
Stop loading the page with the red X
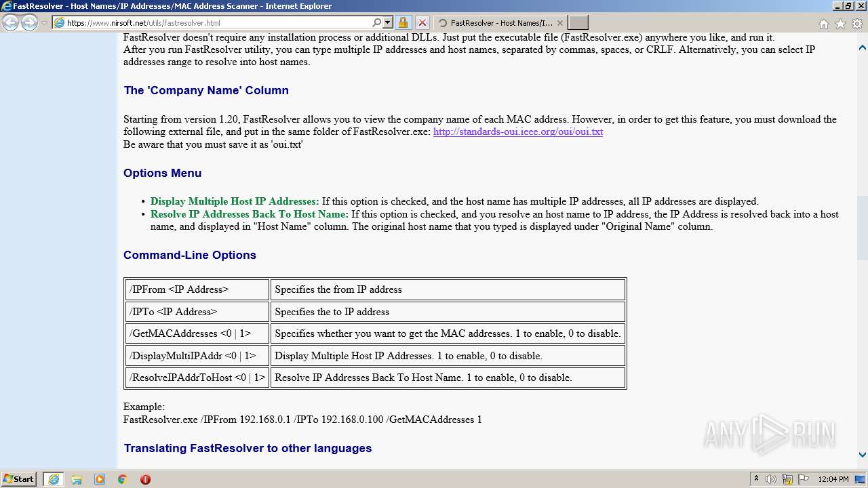pyautogui.click(x=422, y=23)
